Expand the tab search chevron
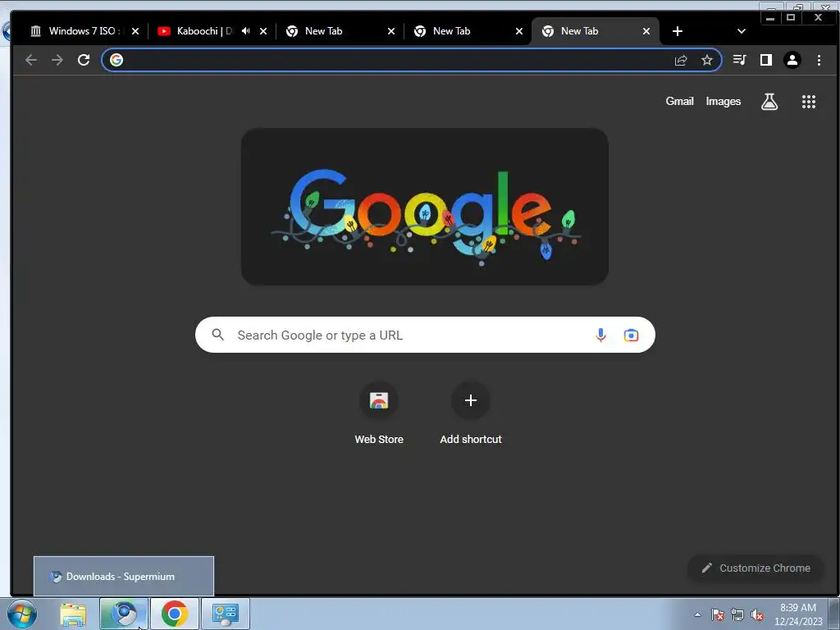The height and width of the screenshot is (630, 840). pos(742,31)
